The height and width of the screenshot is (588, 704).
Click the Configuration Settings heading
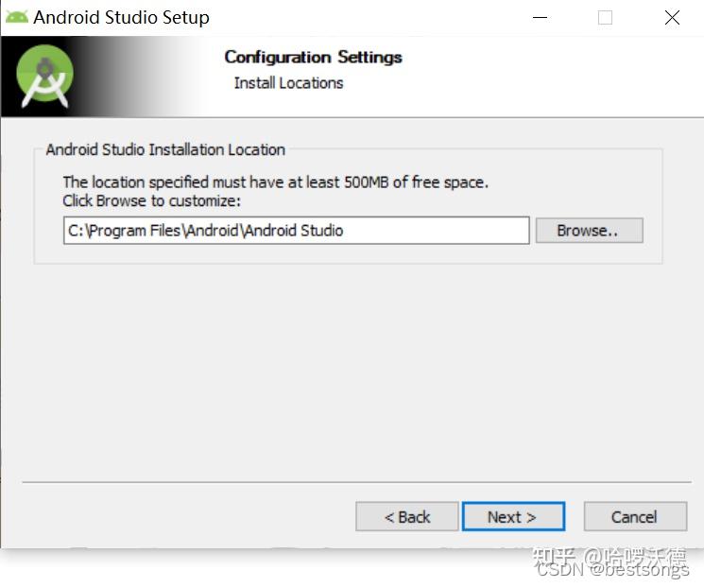pos(313,57)
